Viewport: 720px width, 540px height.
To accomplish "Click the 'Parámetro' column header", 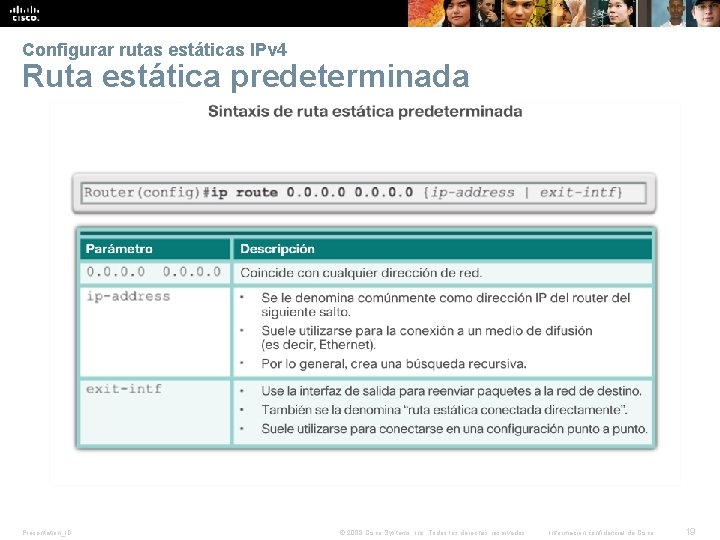I will (x=155, y=249).
